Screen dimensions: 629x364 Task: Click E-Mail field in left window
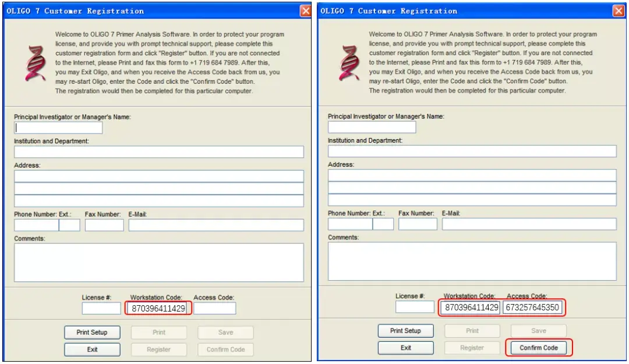[x=216, y=225]
